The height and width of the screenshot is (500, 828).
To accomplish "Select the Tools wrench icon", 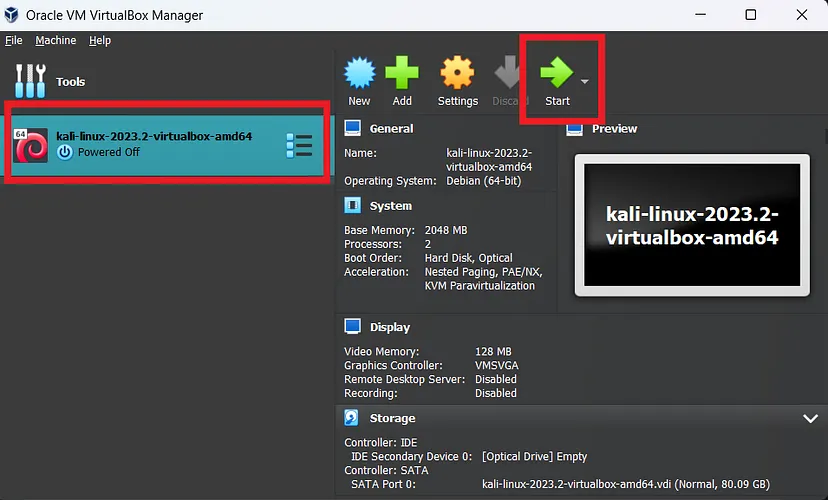I will 30,81.
